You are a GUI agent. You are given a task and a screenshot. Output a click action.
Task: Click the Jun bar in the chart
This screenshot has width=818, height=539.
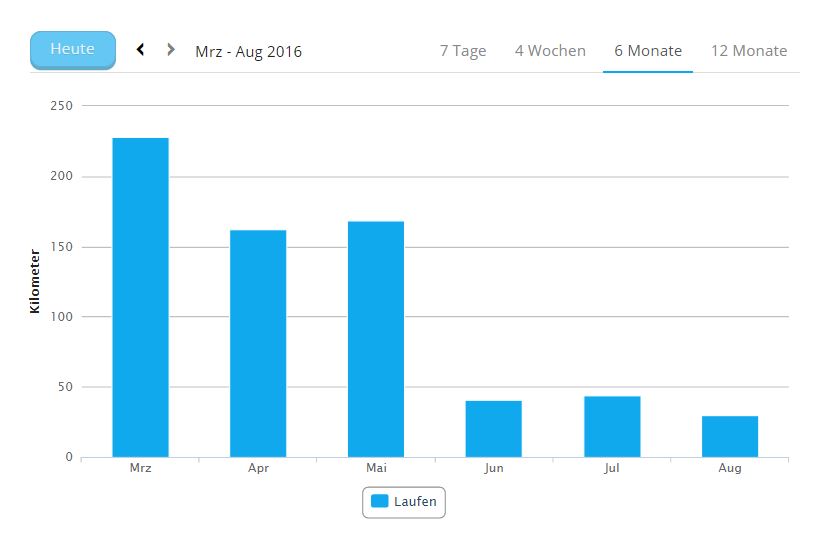click(x=494, y=429)
